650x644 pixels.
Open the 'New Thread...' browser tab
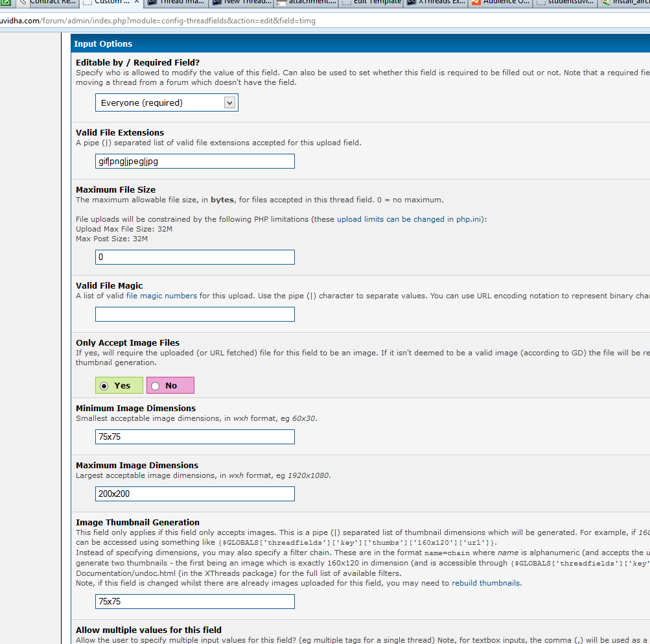[241, 2]
